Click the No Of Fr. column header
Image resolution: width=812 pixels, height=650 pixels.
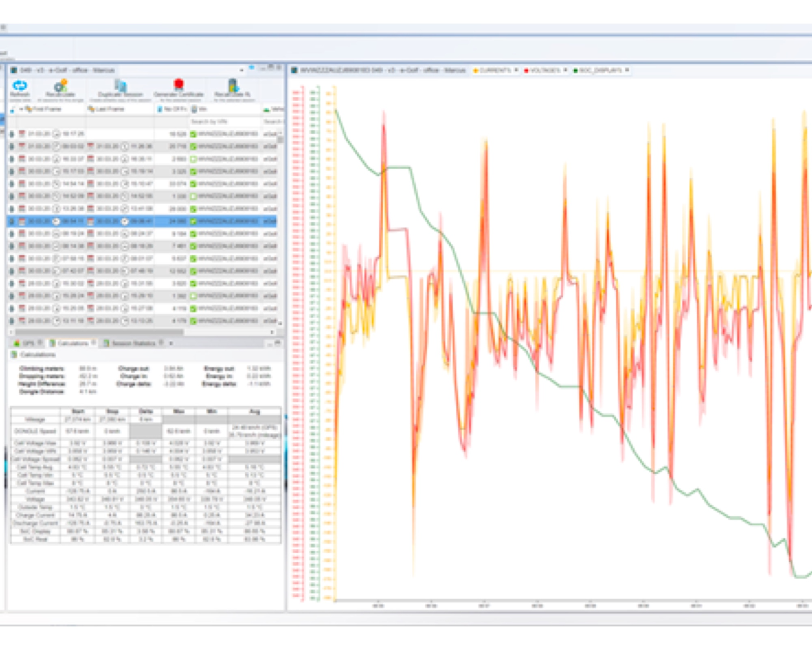[x=175, y=109]
